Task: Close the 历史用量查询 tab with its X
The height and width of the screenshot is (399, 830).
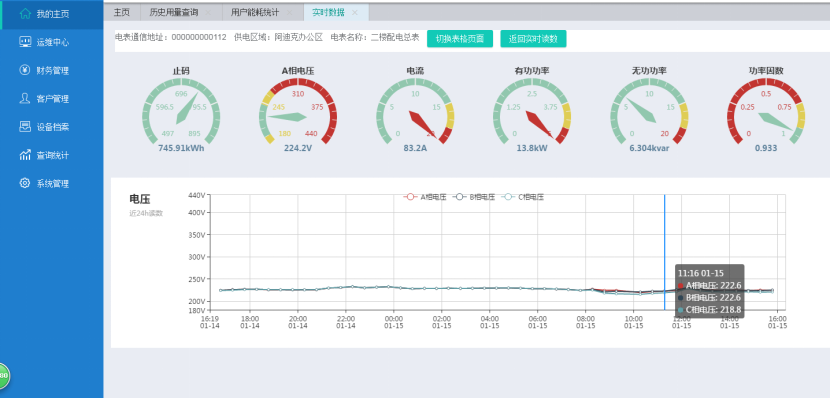Action: (x=208, y=13)
